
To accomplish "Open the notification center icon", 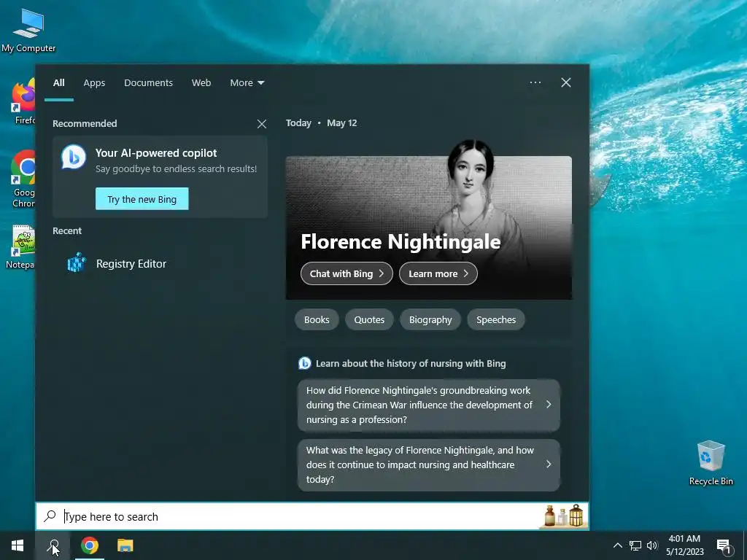I will [x=724, y=546].
